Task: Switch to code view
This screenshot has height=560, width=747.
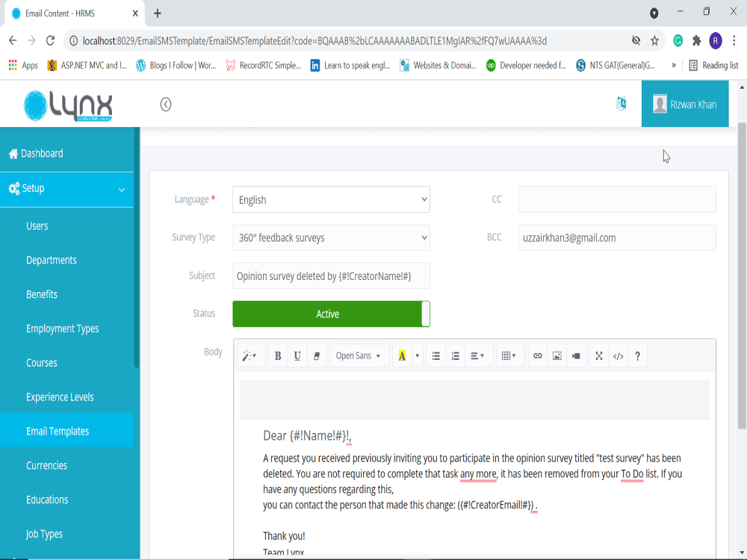Action: pyautogui.click(x=619, y=355)
